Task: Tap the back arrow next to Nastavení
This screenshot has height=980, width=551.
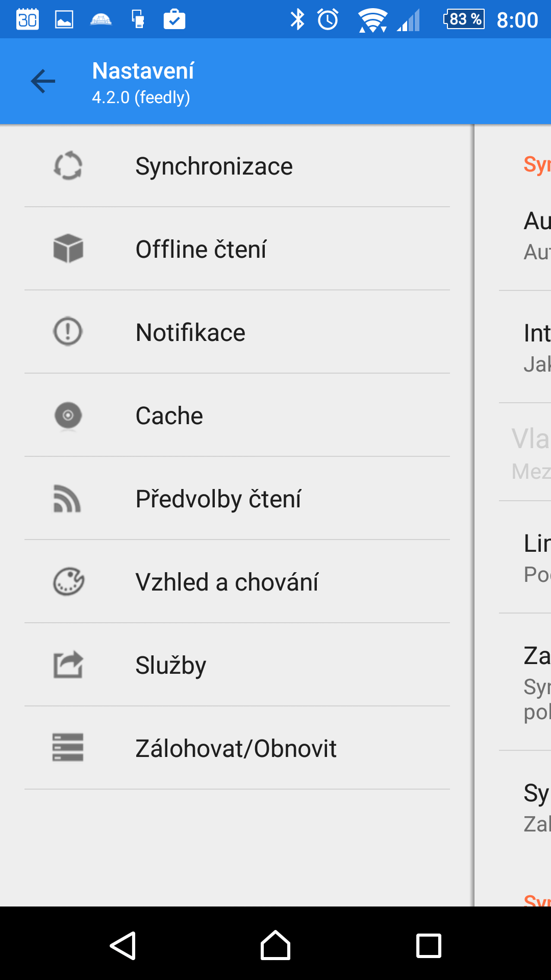Action: [x=43, y=81]
